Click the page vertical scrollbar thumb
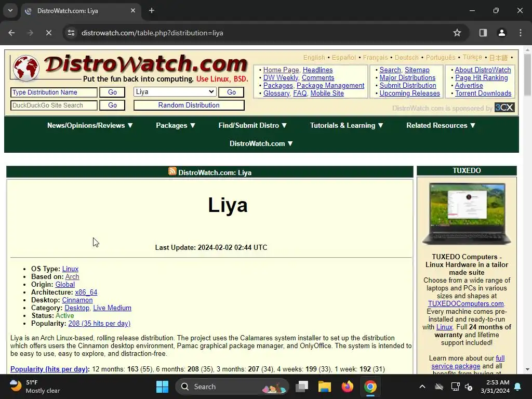Screen dimensions: 532x399 [527, 74]
